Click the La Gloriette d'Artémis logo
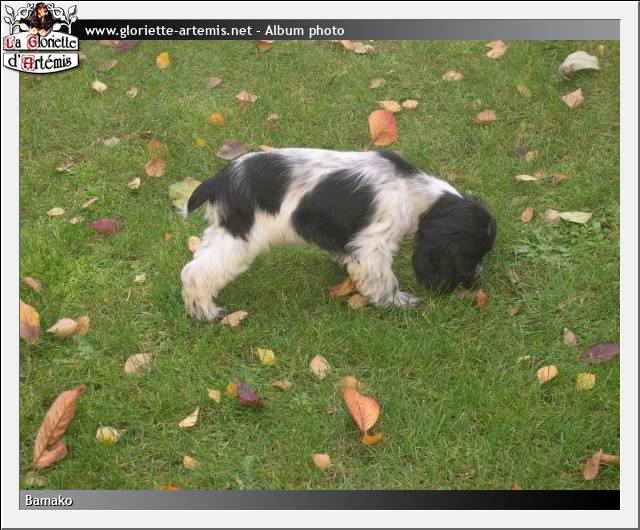Viewport: 640px width, 530px height. [x=41, y=38]
